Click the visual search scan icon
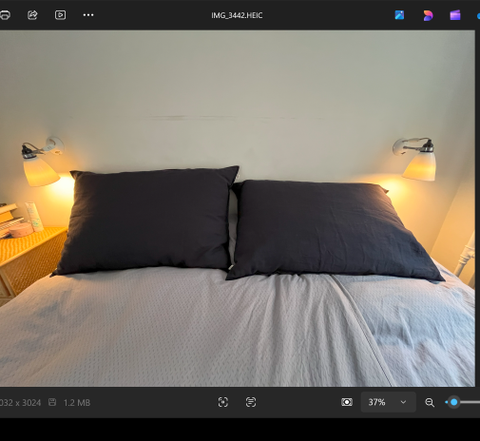Viewport: 480px width, 441px height. click(x=223, y=402)
